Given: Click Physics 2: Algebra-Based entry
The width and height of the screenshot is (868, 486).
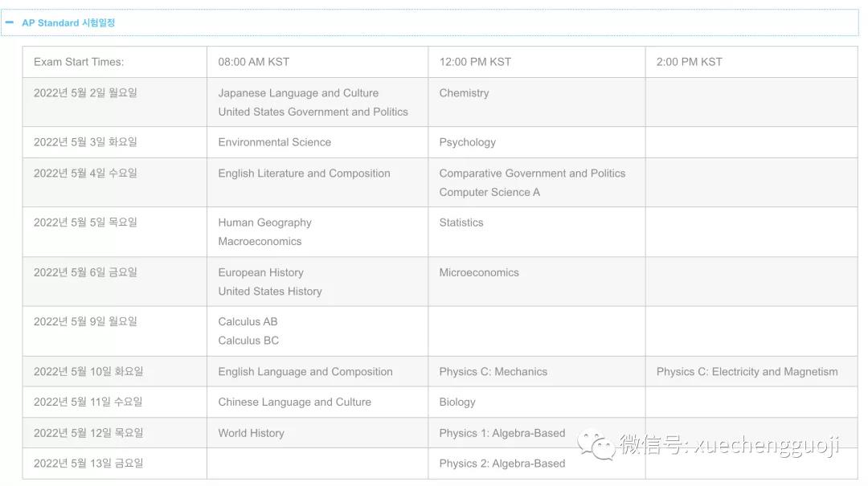Looking at the screenshot, I should click(x=502, y=464).
